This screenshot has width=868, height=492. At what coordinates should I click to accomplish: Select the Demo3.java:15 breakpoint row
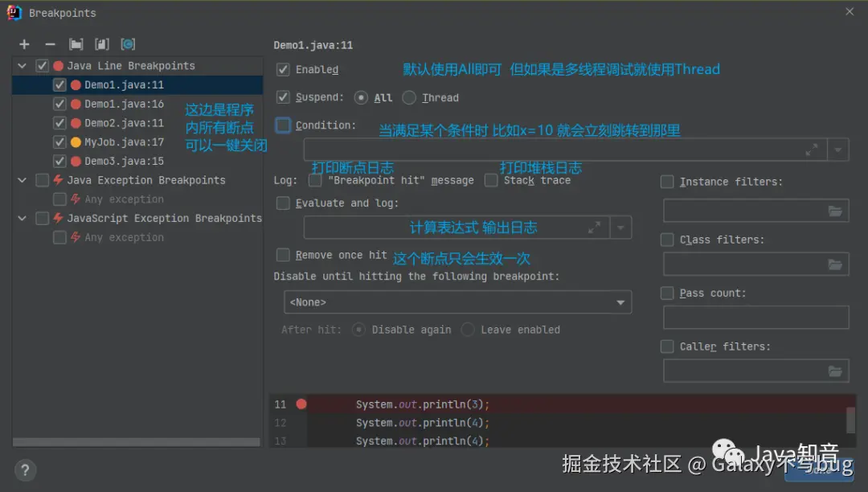click(x=137, y=161)
